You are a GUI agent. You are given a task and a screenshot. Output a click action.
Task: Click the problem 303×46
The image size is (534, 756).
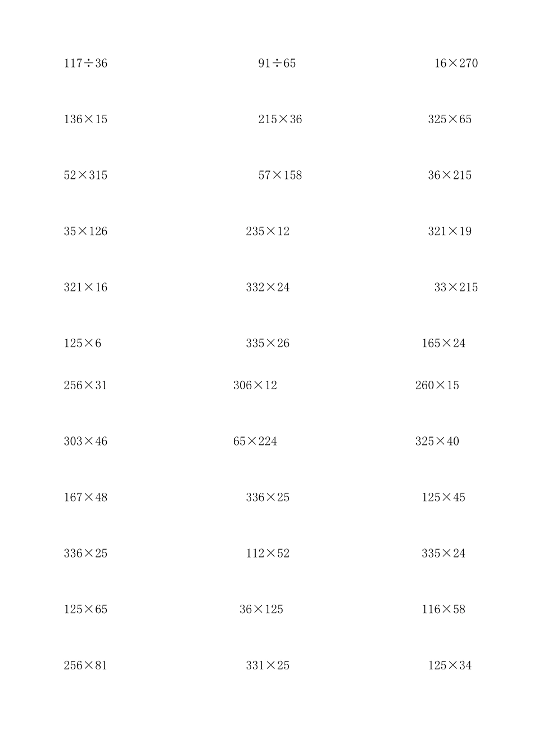click(x=85, y=441)
